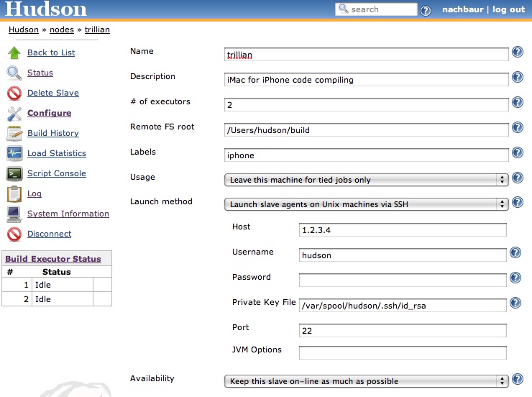Open help for number of executors

518,102
